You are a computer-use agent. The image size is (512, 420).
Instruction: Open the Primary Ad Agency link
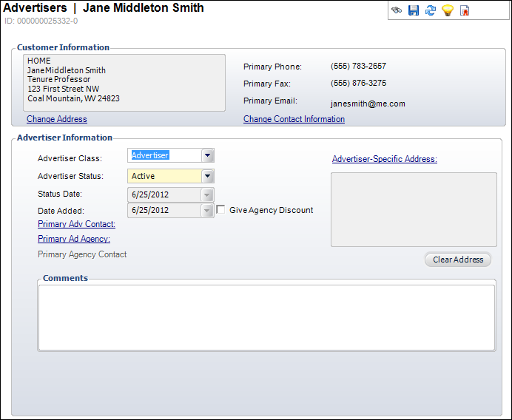pyautogui.click(x=74, y=239)
